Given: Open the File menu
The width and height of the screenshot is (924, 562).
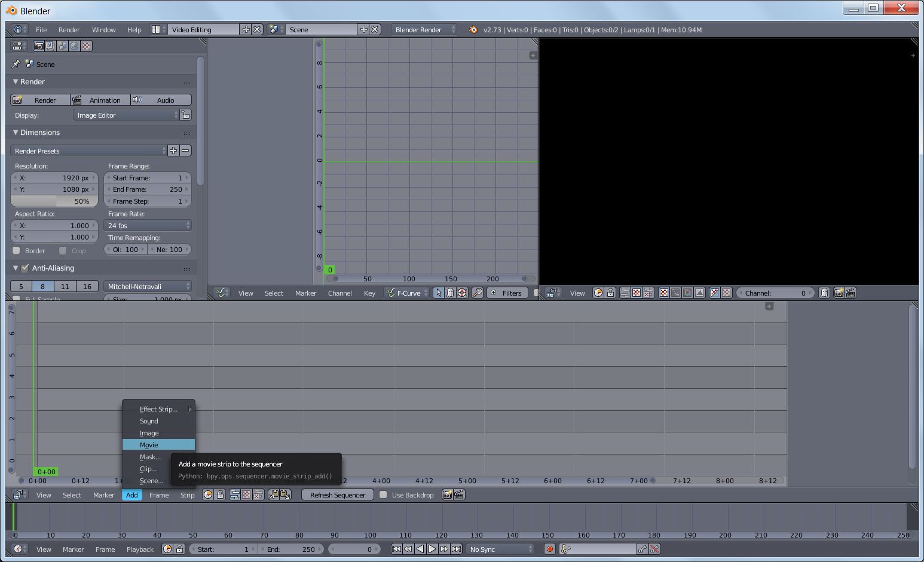Looking at the screenshot, I should click(41, 29).
